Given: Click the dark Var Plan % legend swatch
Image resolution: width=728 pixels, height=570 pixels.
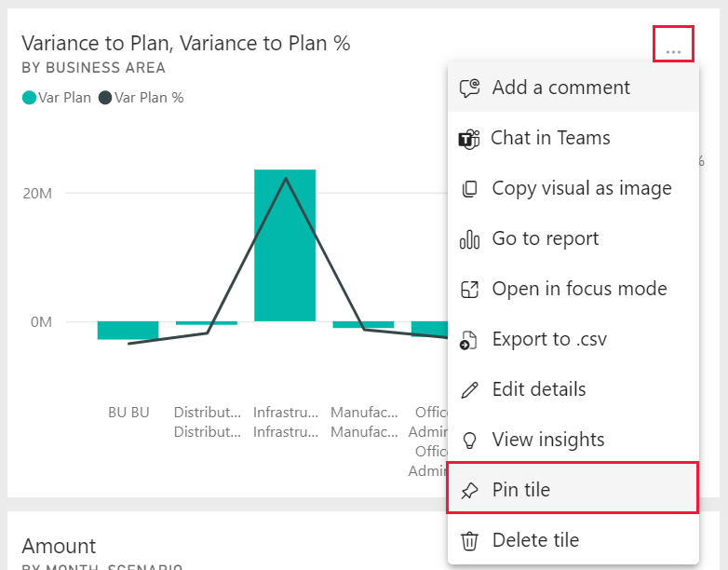Looking at the screenshot, I should click(x=105, y=98).
